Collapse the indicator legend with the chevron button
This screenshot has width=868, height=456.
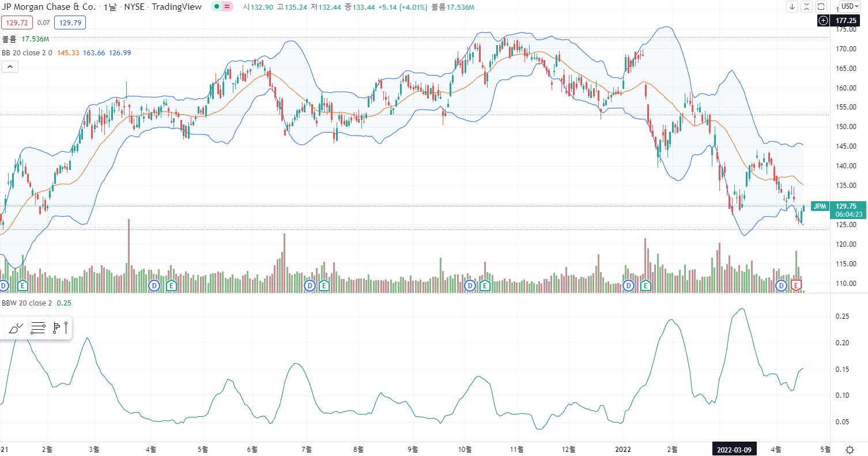pyautogui.click(x=10, y=67)
